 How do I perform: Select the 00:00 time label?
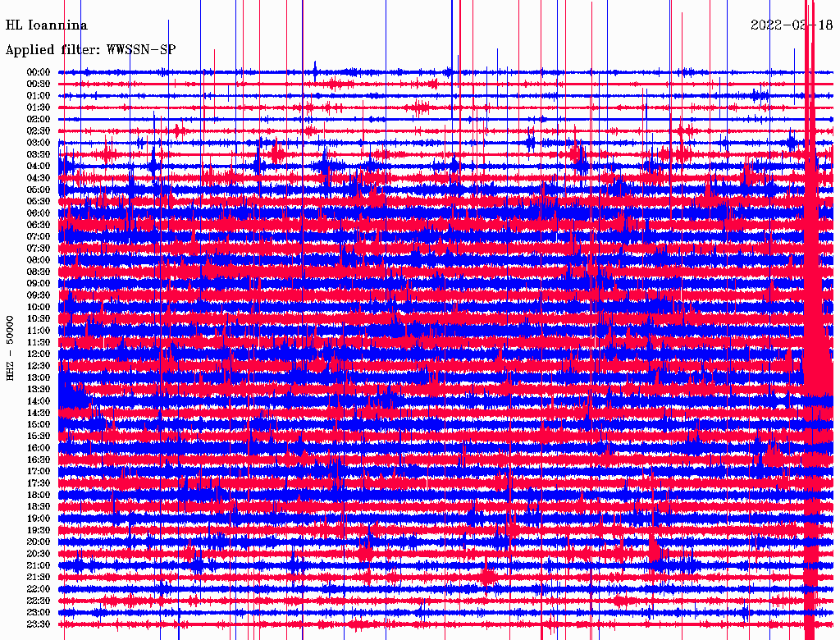pyautogui.click(x=39, y=72)
